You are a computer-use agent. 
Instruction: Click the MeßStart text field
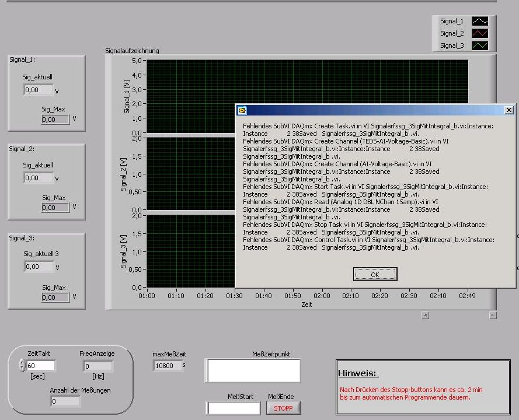click(234, 408)
